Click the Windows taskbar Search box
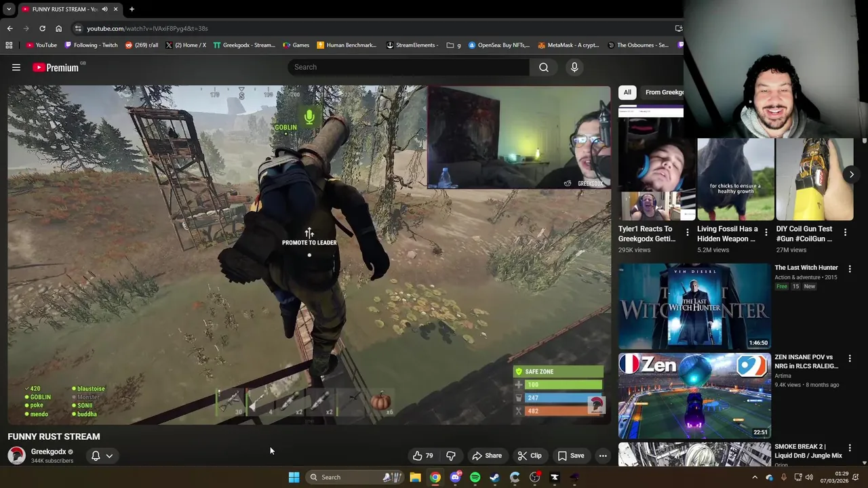Viewport: 868px width, 488px height. tap(354, 477)
